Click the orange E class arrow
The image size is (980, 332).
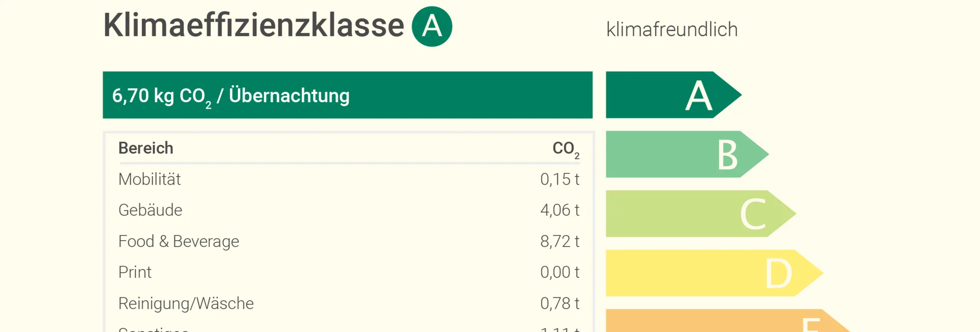coord(726,322)
